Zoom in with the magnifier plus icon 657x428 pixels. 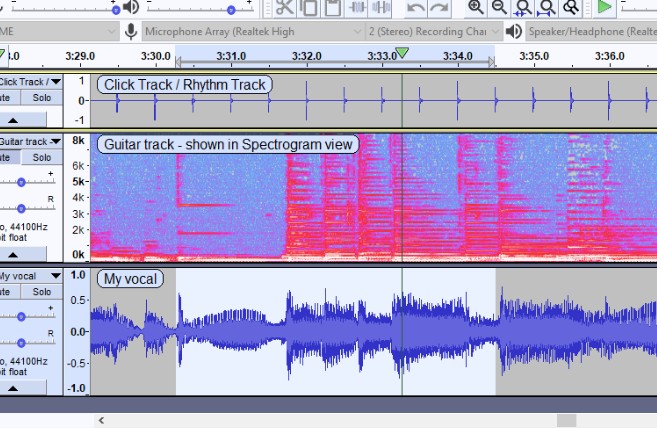pos(476,7)
